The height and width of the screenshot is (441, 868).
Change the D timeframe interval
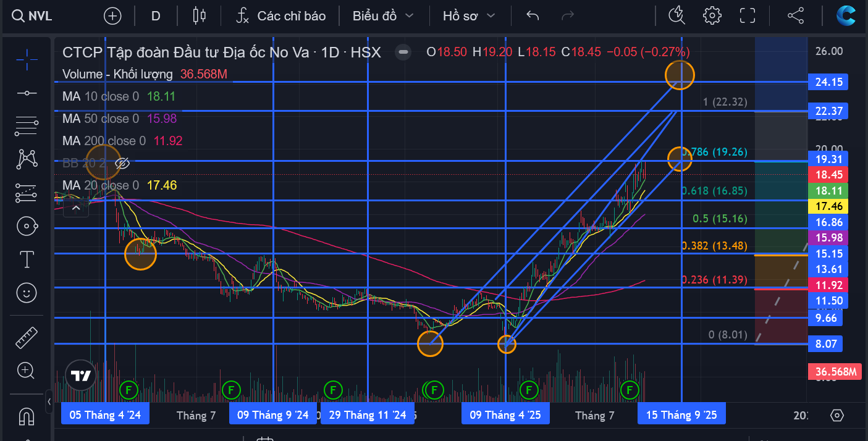tap(156, 16)
